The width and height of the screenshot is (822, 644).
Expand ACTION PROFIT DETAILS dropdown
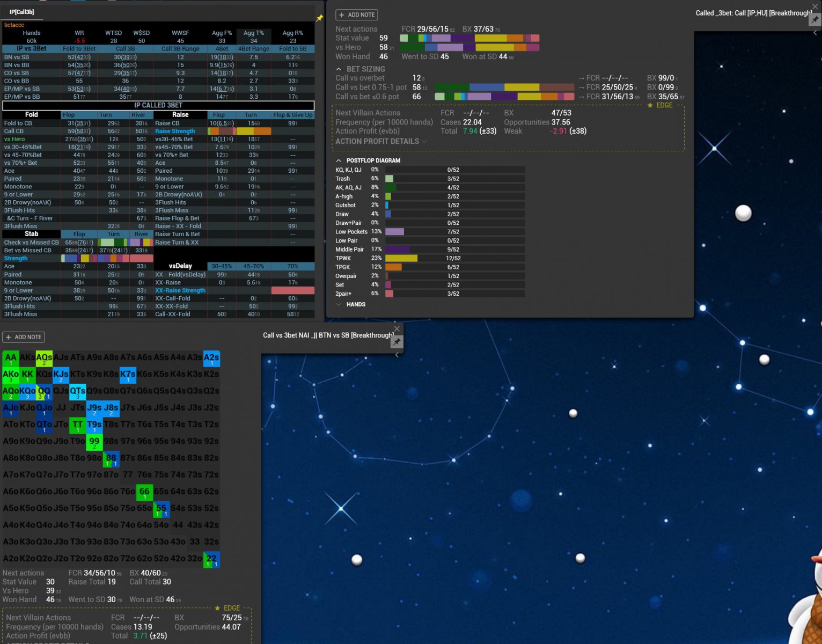pos(424,142)
